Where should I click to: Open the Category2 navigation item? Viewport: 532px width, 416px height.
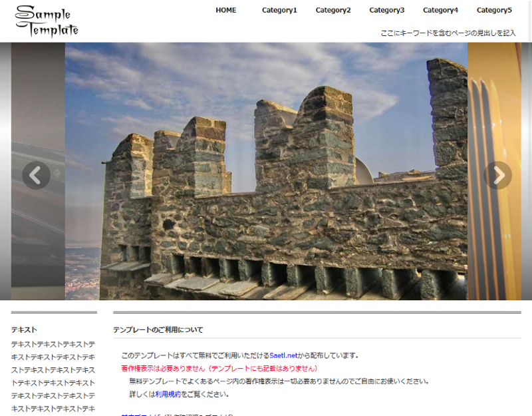pyautogui.click(x=333, y=10)
